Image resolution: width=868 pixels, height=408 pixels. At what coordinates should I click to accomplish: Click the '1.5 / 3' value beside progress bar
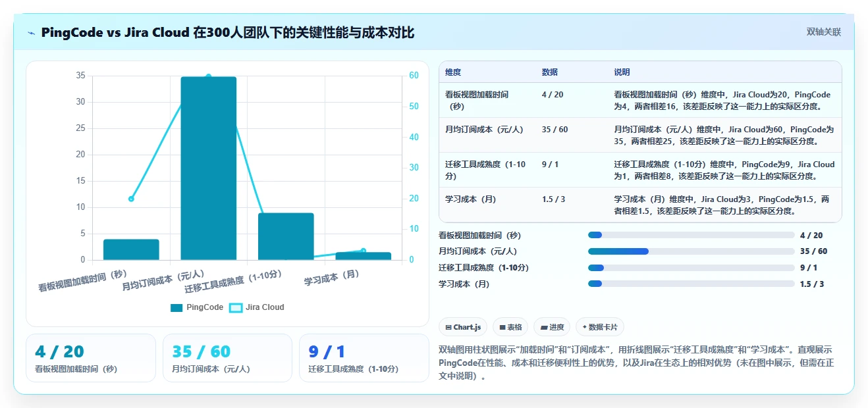[811, 284]
